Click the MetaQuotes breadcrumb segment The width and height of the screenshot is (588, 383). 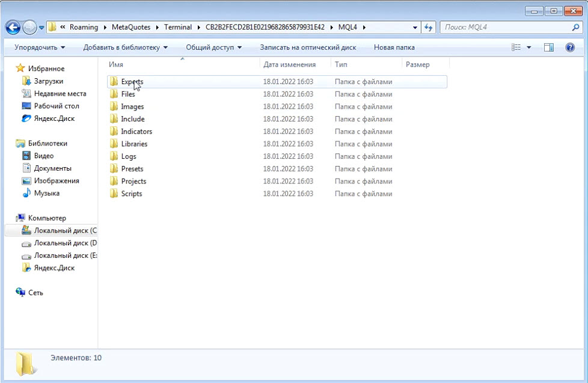pyautogui.click(x=131, y=28)
